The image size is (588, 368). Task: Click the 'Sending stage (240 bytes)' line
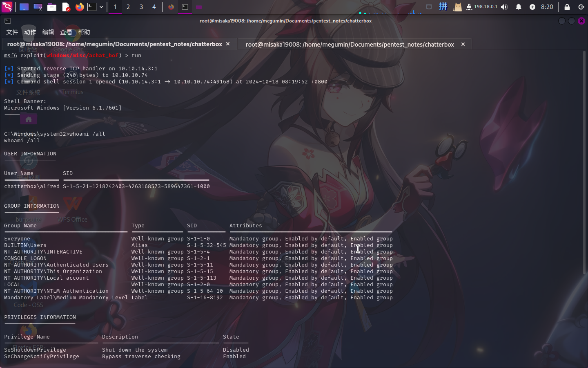point(76,75)
